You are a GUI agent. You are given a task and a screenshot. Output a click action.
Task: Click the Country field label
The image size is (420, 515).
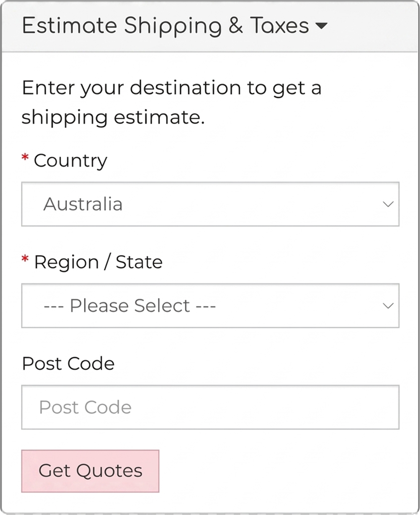(70, 160)
